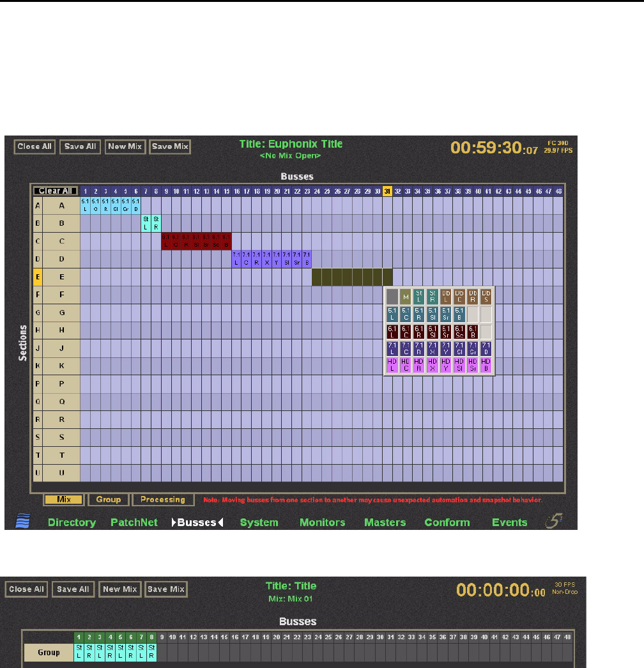Image resolution: width=644 pixels, height=668 pixels.
Task: Select the Db L format in the palette
Action: (445, 297)
